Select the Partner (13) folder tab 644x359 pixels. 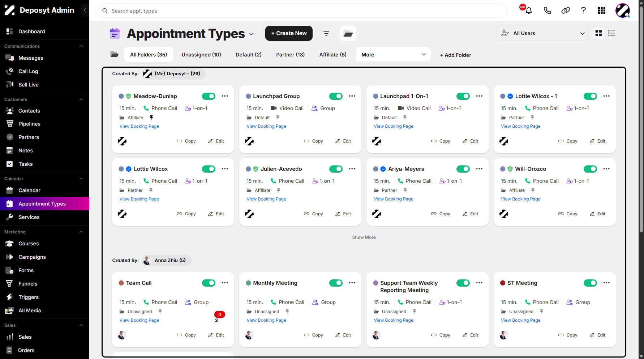pyautogui.click(x=290, y=55)
